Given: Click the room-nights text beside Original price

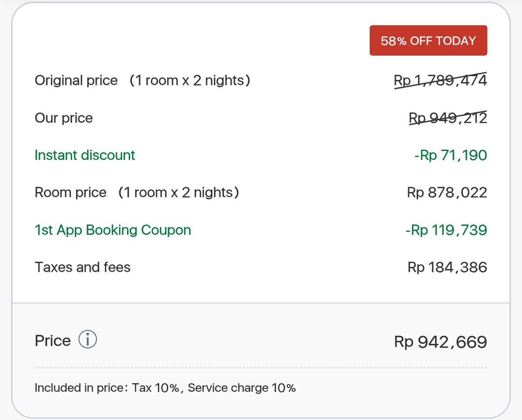Looking at the screenshot, I should tap(190, 80).
